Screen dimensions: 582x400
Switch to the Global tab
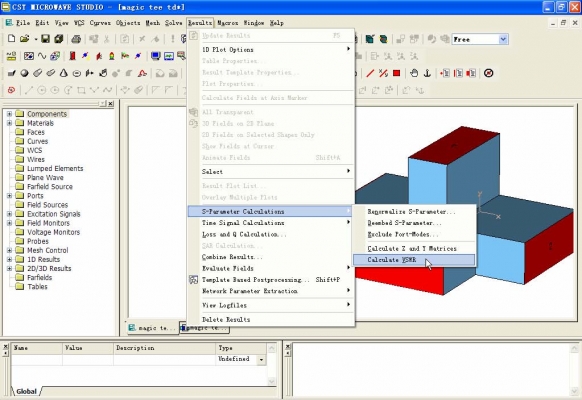pos(26,391)
